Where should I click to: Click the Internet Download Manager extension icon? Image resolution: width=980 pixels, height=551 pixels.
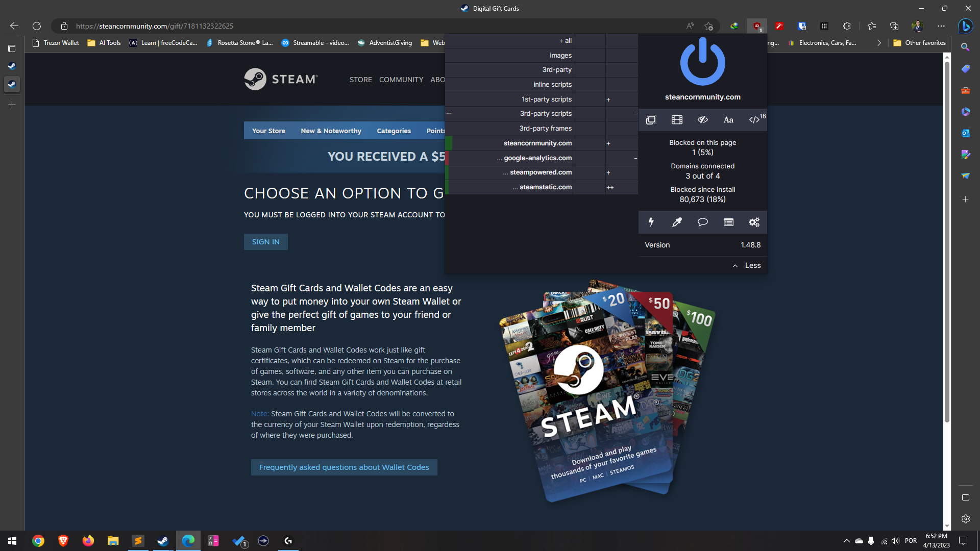[x=734, y=26]
